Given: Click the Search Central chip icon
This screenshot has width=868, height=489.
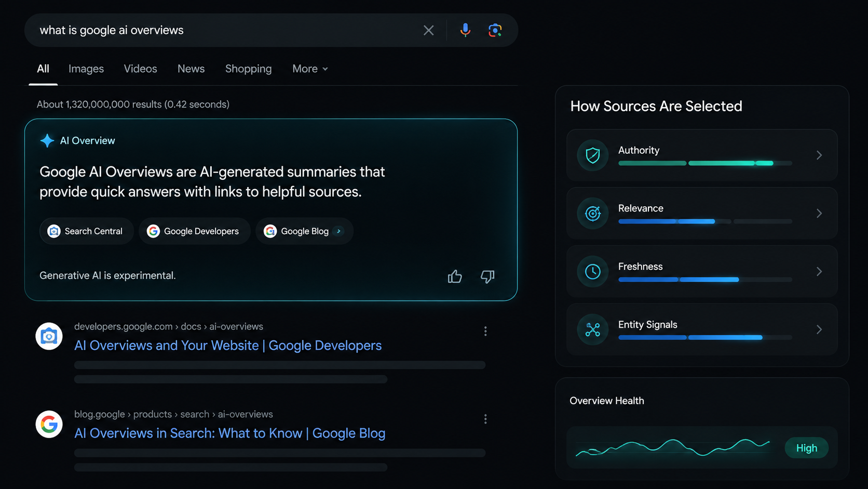Looking at the screenshot, I should 54,231.
